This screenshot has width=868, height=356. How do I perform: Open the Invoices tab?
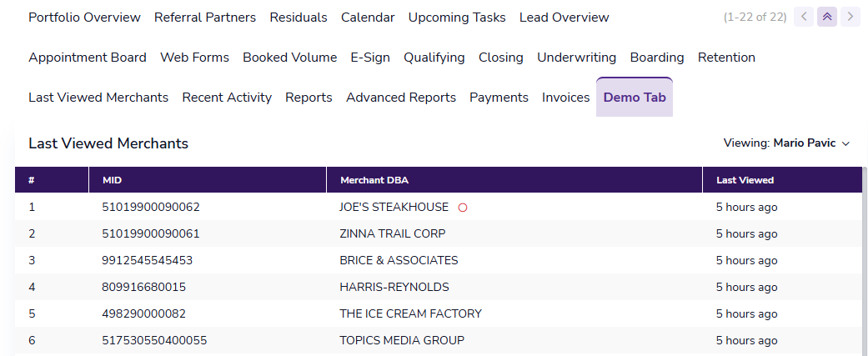coord(565,98)
